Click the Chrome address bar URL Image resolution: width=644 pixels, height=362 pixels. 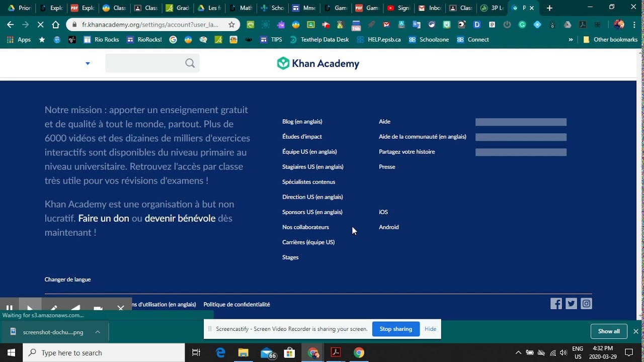click(x=150, y=24)
